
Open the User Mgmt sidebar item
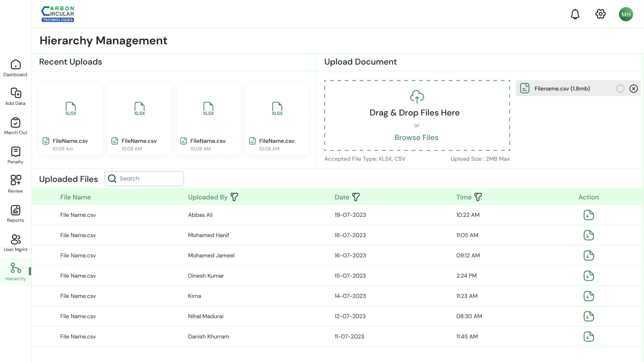click(15, 243)
